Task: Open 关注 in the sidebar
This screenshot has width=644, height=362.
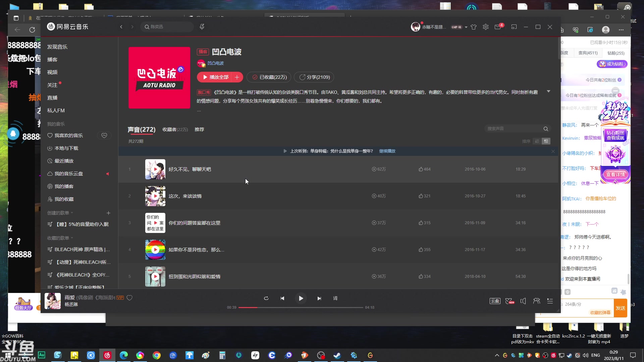Action: (x=52, y=85)
